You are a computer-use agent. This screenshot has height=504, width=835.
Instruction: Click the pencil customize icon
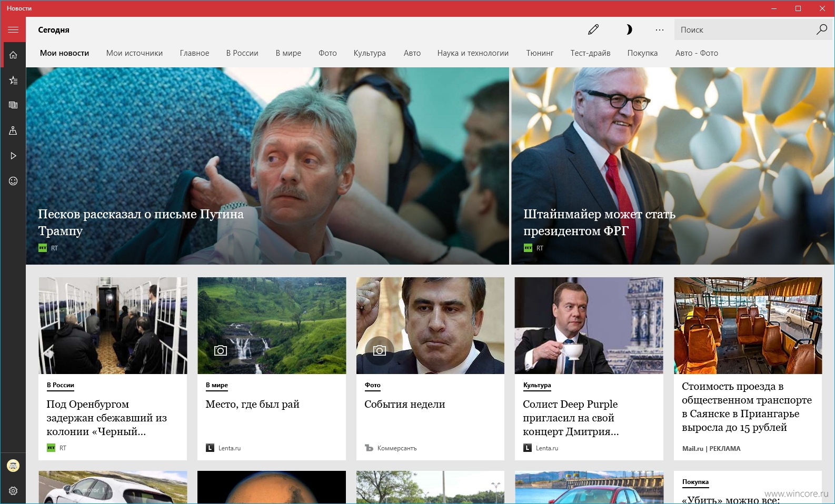click(593, 29)
